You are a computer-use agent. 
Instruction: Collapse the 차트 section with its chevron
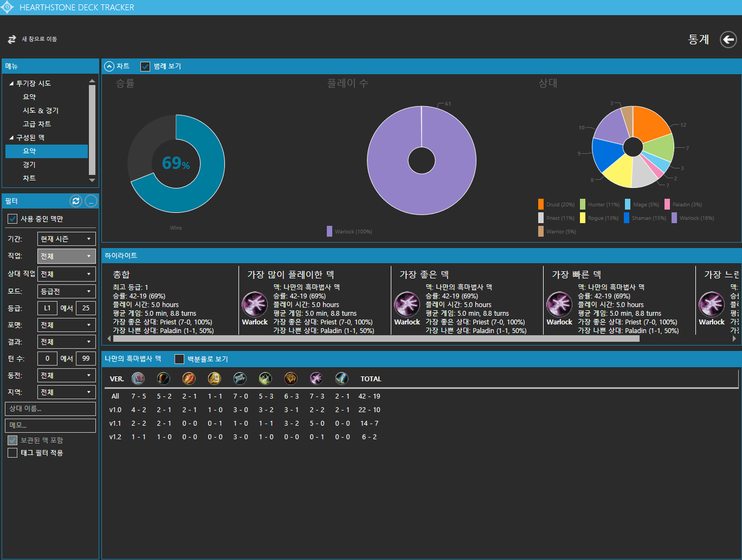[x=109, y=66]
